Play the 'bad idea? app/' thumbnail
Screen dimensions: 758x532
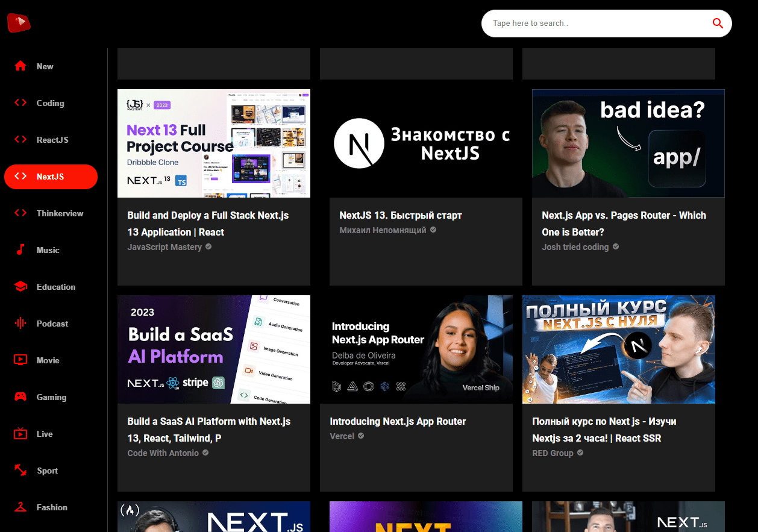[x=628, y=143]
